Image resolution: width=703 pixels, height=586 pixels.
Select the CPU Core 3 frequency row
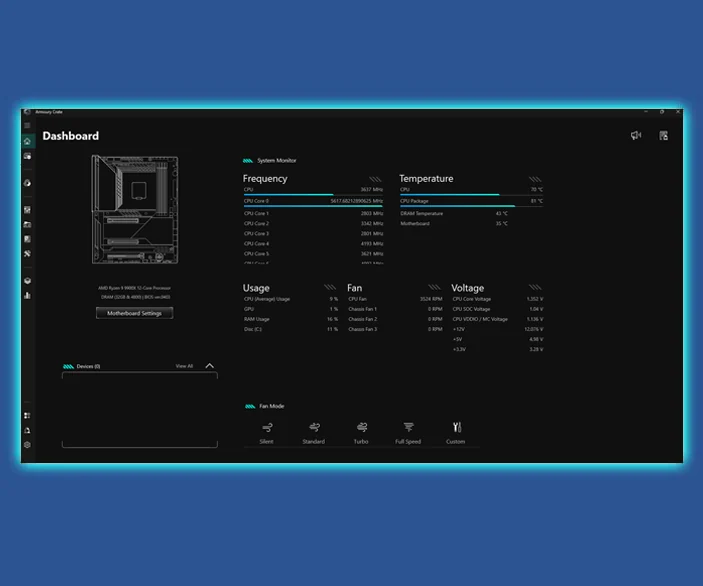(x=313, y=234)
